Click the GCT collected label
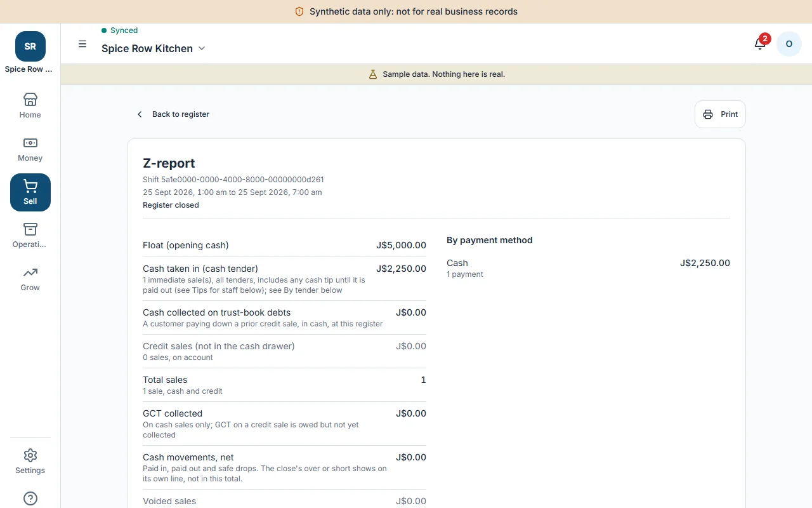The width and height of the screenshot is (812, 508). pos(173,413)
